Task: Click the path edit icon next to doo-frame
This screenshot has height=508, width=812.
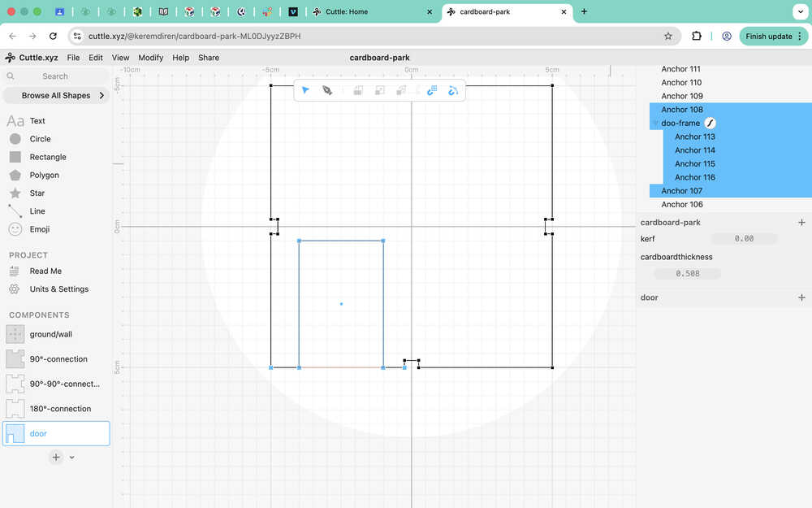Action: click(710, 124)
